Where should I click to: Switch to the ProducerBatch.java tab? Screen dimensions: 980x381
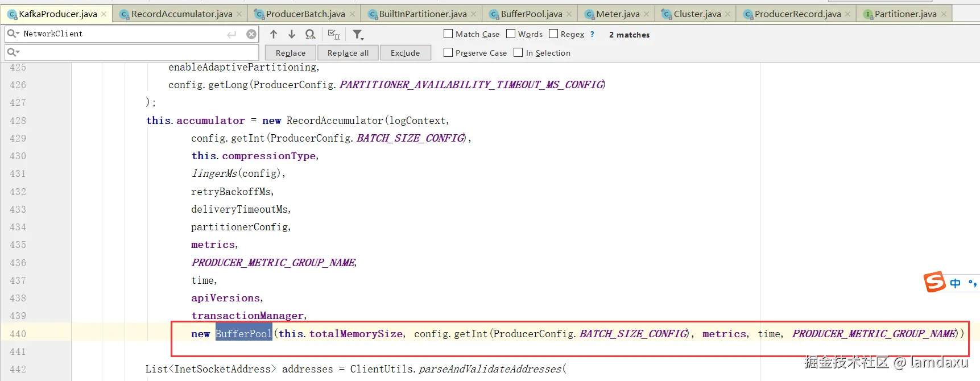click(305, 14)
